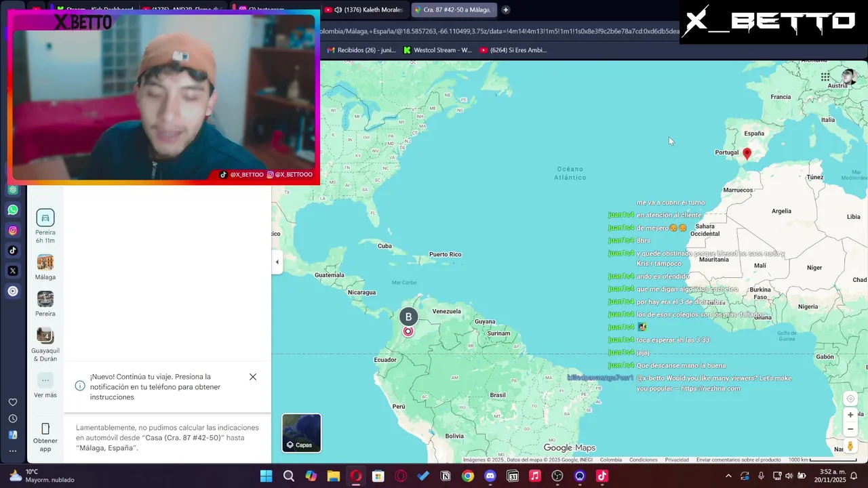Switch to the Kaleth Morales YouTube tab
The width and height of the screenshot is (868, 488).
tap(363, 9)
